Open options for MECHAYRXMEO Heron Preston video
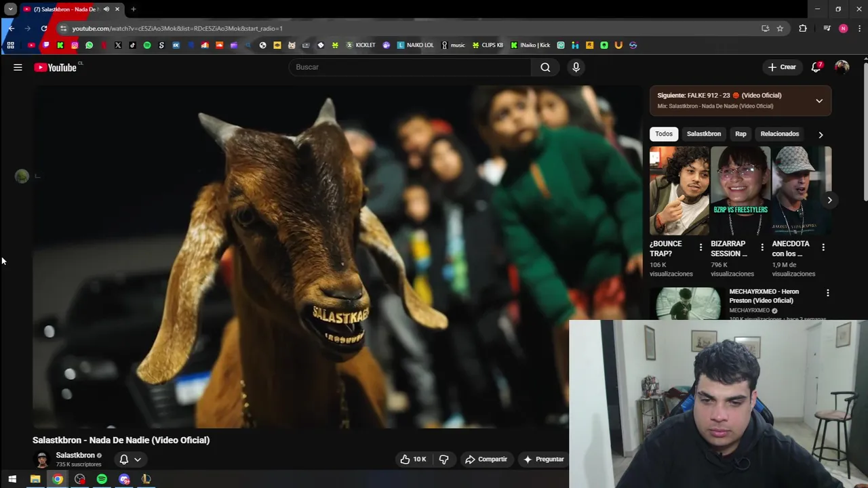The width and height of the screenshot is (868, 488). click(x=827, y=293)
